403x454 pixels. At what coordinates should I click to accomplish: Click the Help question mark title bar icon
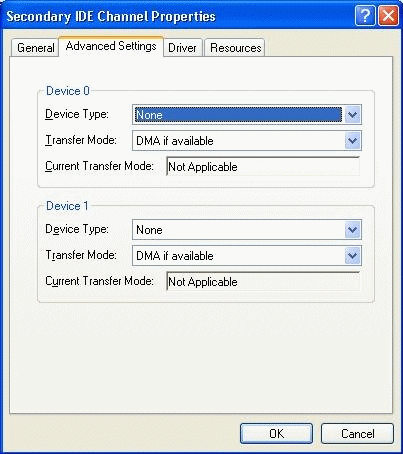coord(365,15)
